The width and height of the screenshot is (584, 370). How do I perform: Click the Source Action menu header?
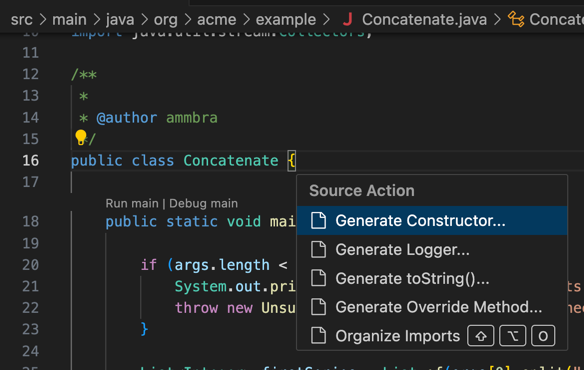tap(362, 190)
